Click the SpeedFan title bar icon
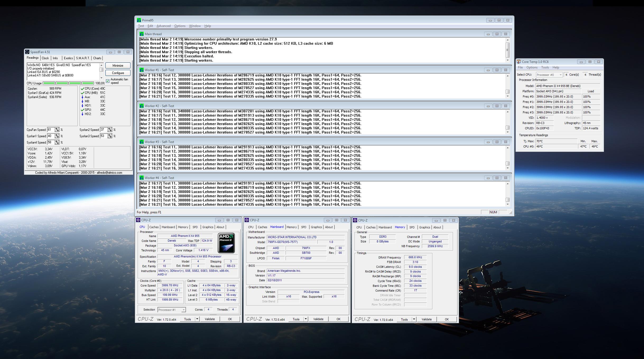The height and width of the screenshot is (359, 644). click(27, 52)
